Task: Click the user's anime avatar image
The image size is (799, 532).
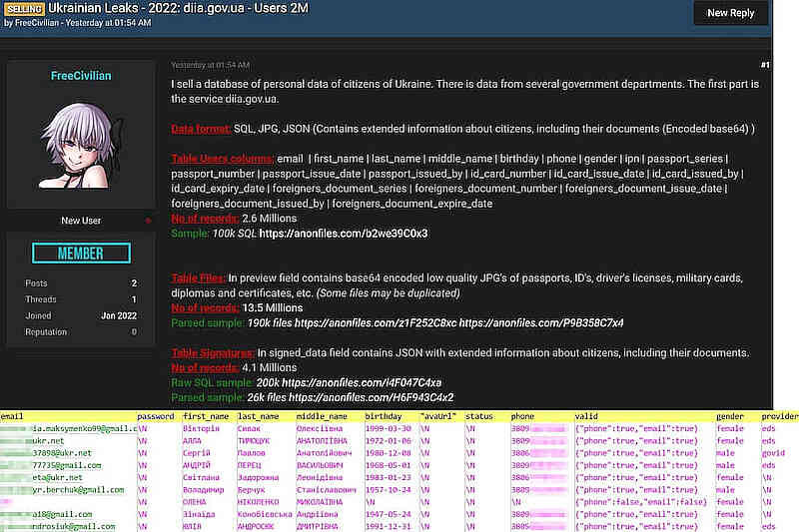Action: [x=82, y=146]
